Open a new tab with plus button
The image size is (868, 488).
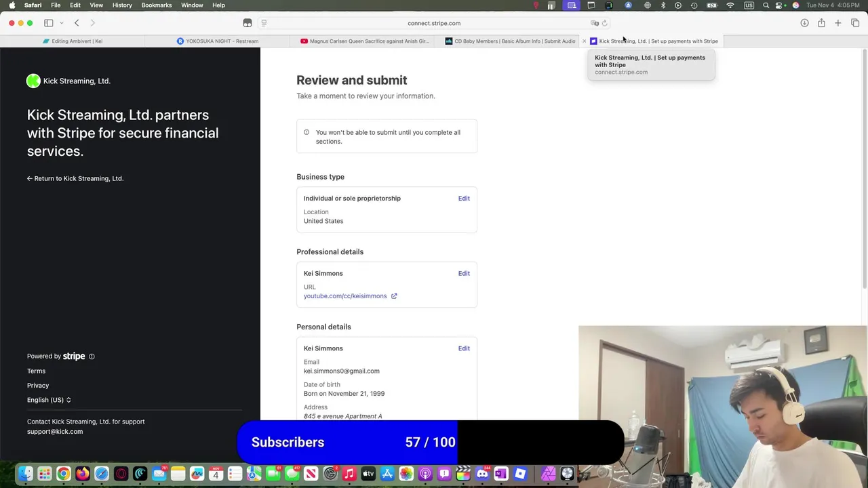pyautogui.click(x=838, y=23)
